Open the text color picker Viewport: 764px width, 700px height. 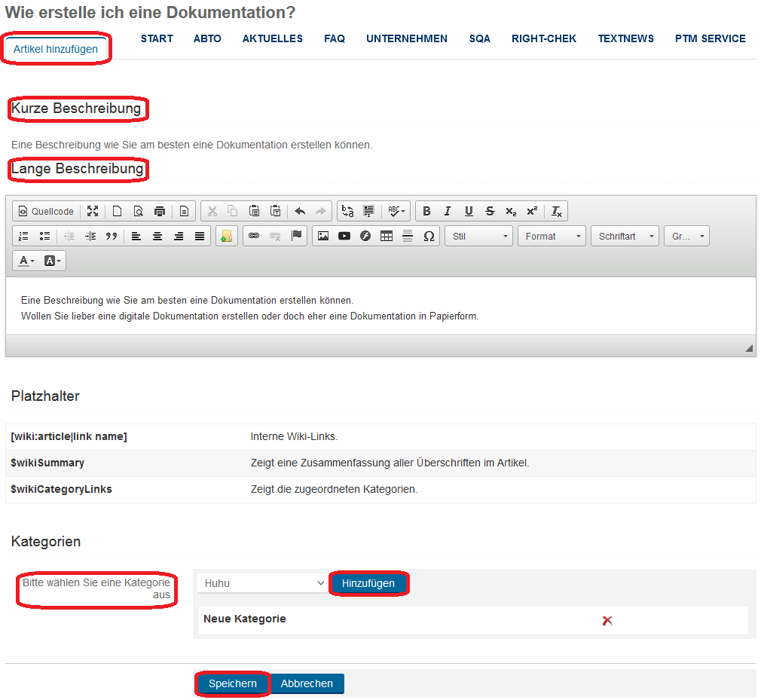[x=26, y=261]
